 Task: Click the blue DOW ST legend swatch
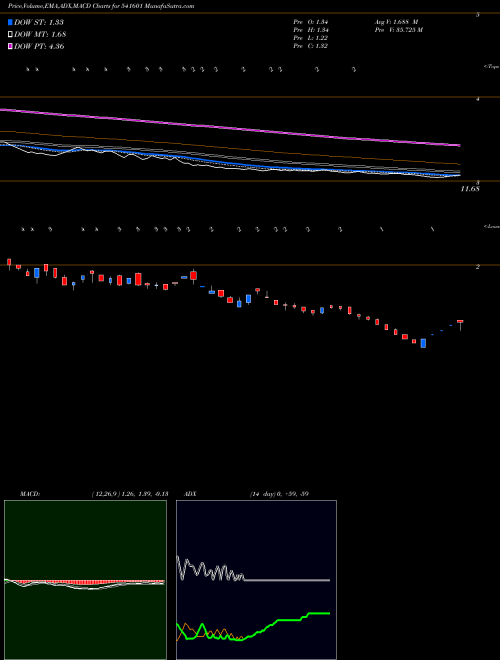[x=10, y=22]
